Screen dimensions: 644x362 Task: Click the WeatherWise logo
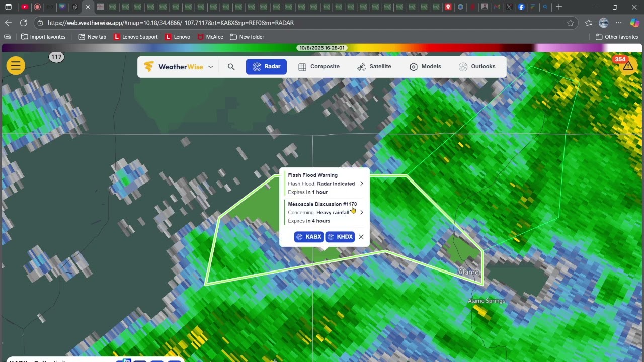pos(173,67)
